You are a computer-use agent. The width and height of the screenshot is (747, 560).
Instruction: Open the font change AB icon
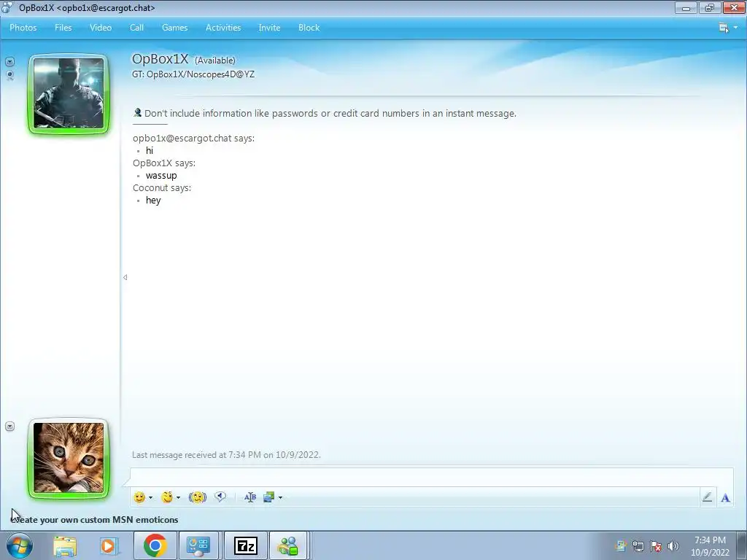pyautogui.click(x=250, y=497)
